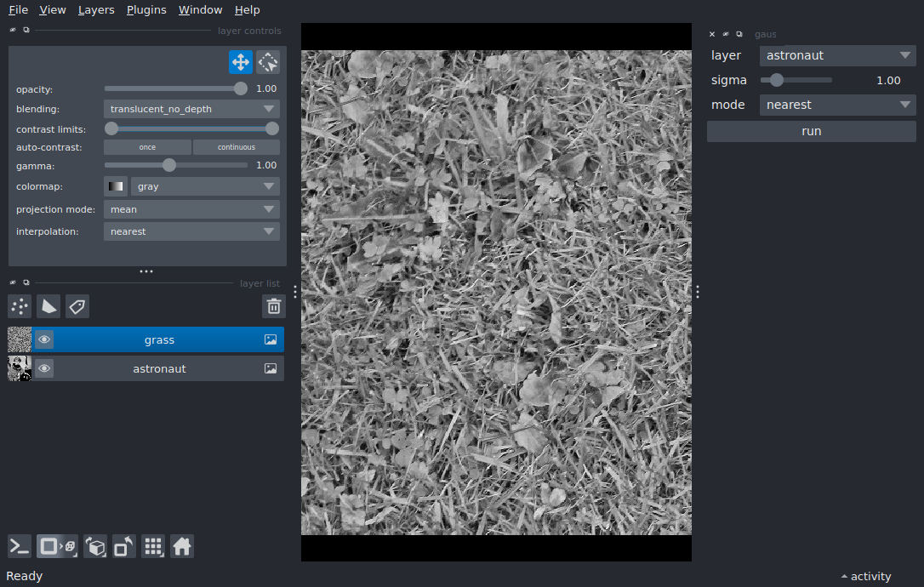Toggle grid mode view
The image size is (924, 587).
click(x=153, y=546)
